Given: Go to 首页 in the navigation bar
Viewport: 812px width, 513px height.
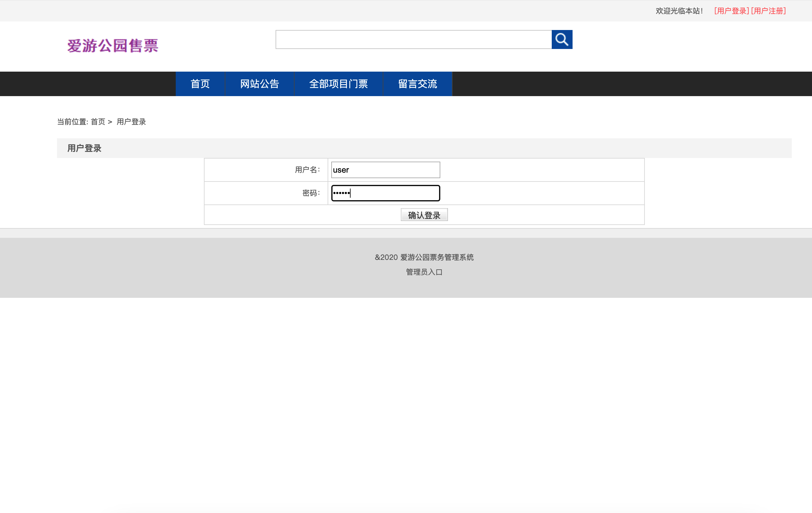Looking at the screenshot, I should click(x=200, y=84).
